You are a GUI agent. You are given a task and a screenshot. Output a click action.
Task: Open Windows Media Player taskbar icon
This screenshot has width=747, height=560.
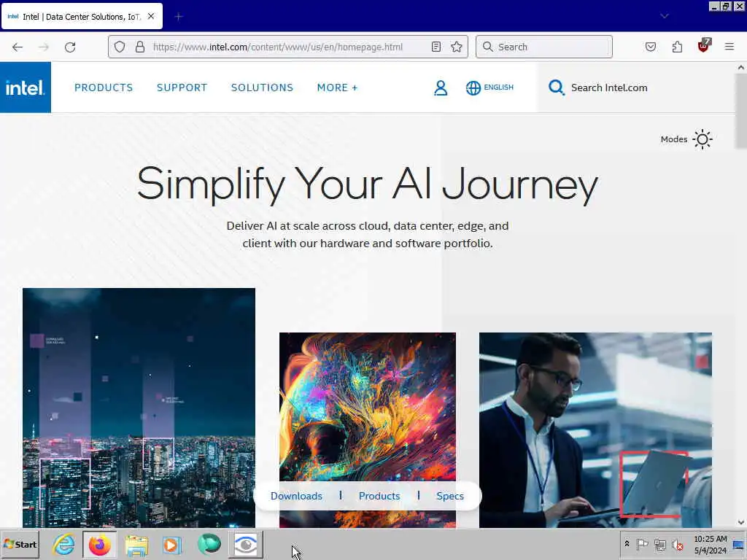[172, 544]
